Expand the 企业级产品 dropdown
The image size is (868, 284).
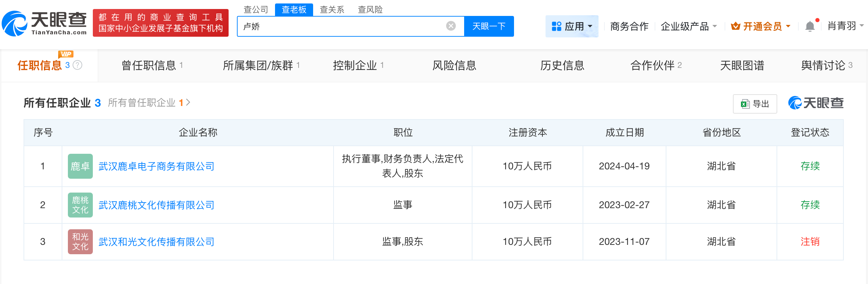[689, 26]
